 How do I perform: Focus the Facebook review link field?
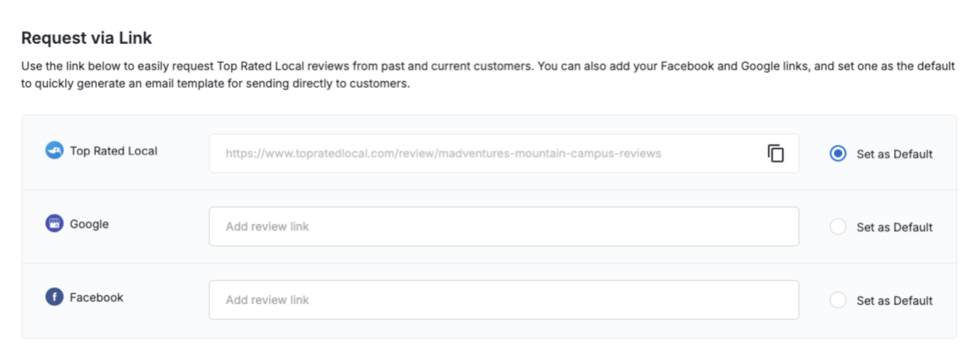coord(504,300)
